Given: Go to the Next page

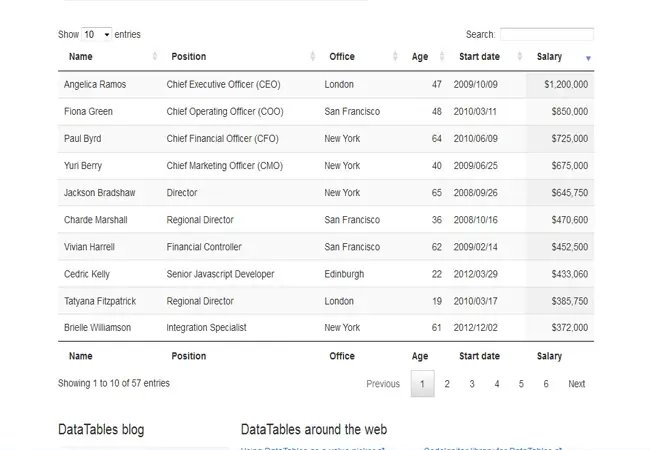Looking at the screenshot, I should (577, 384).
